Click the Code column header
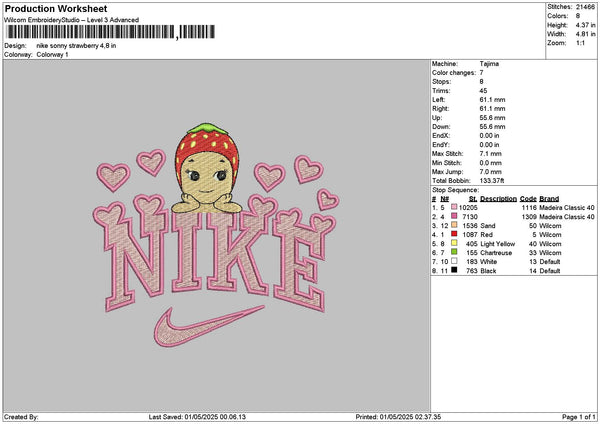Image resolution: width=600 pixels, height=424 pixels. click(528, 198)
